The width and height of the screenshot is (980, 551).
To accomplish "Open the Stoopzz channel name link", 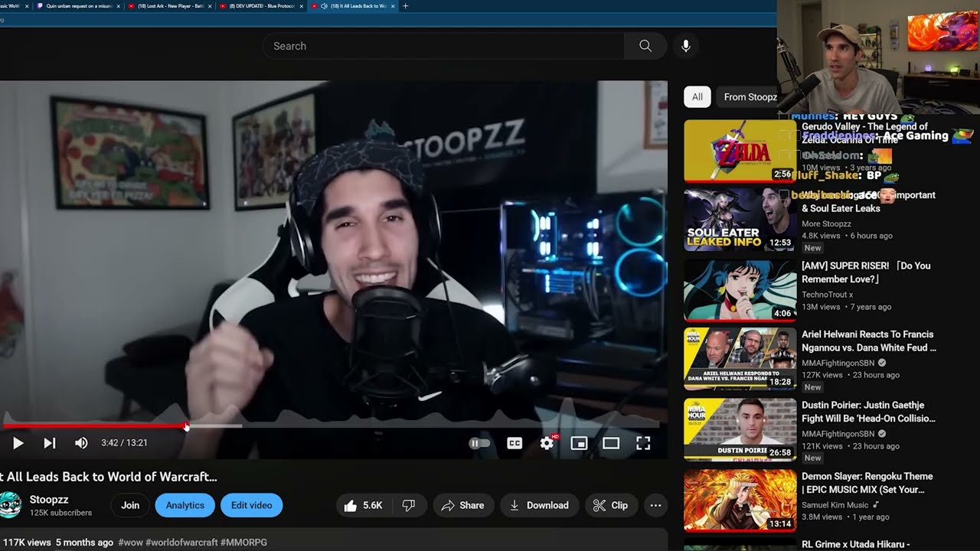I will coord(49,500).
